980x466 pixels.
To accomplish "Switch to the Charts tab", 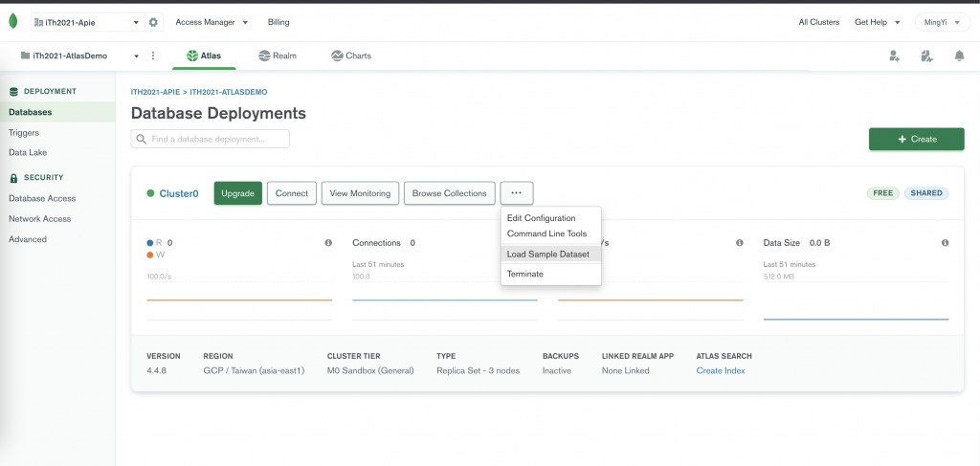I will pyautogui.click(x=351, y=55).
